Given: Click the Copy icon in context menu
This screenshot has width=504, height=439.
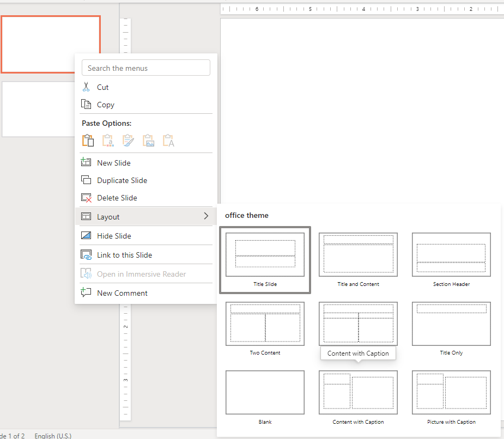Looking at the screenshot, I should (86, 105).
